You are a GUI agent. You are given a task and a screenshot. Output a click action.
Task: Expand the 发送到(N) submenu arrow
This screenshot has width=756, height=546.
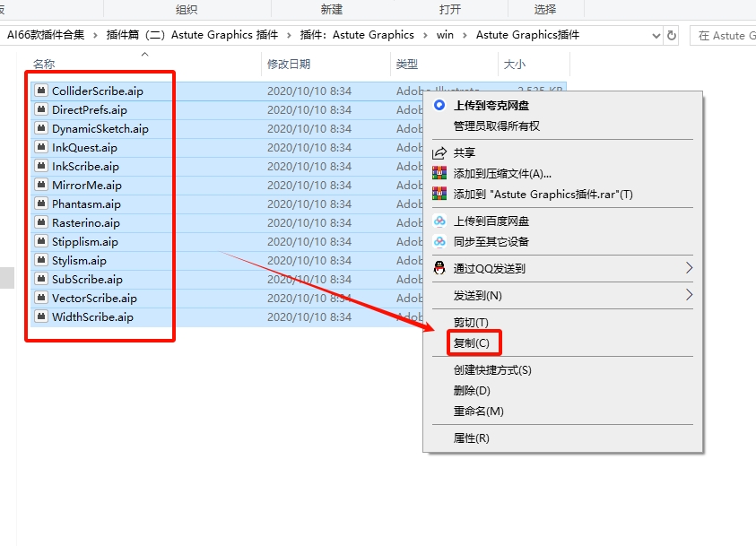click(691, 293)
